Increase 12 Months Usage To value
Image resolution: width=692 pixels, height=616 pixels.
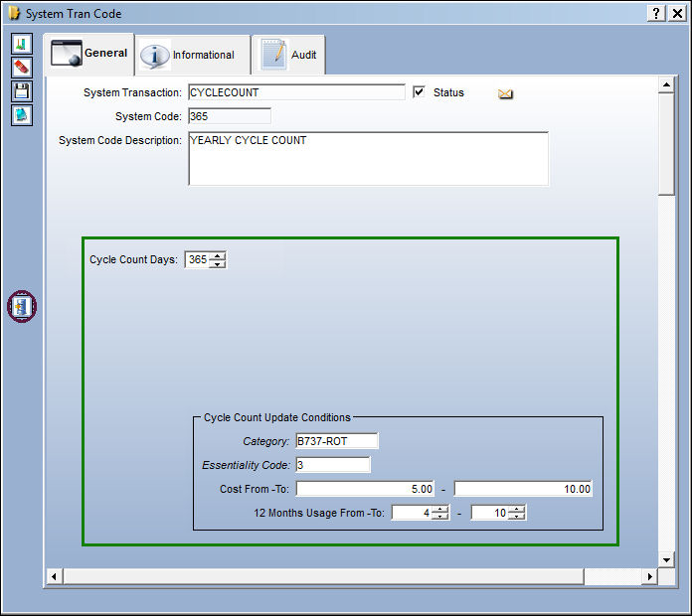(517, 509)
